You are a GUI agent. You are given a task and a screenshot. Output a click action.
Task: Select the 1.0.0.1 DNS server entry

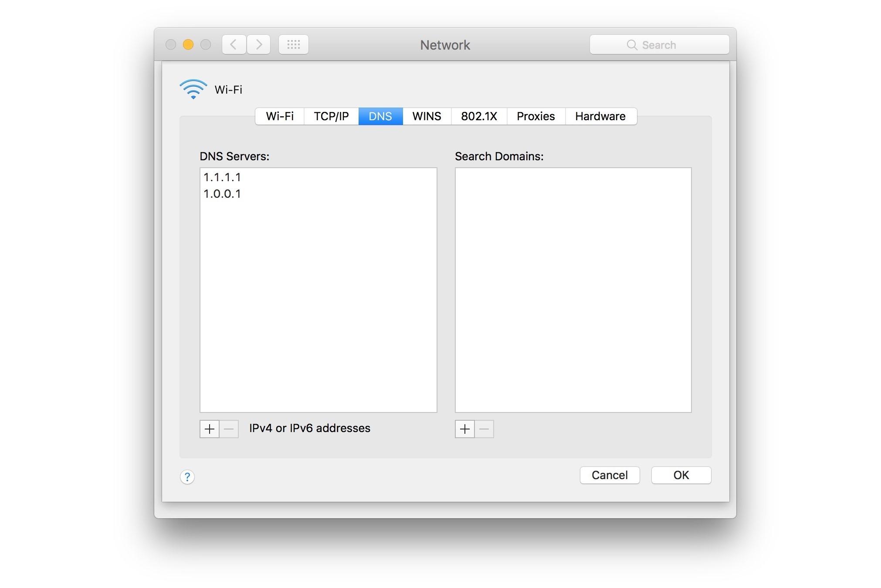point(222,194)
